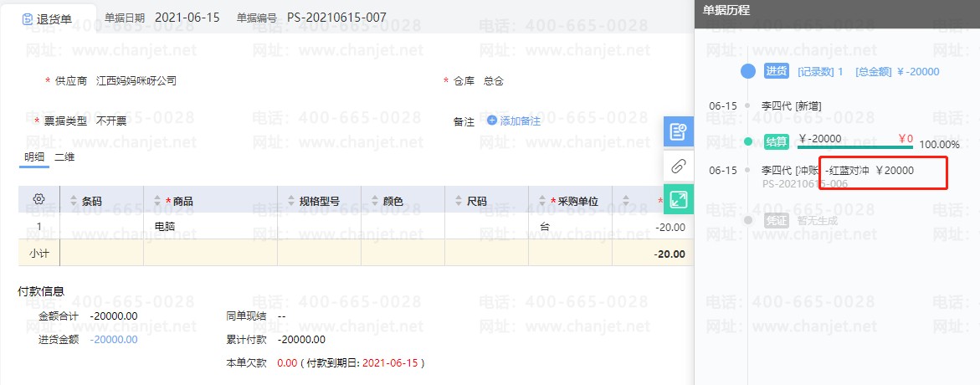Click the blue 进货金额 -20000.00 value

tap(114, 339)
